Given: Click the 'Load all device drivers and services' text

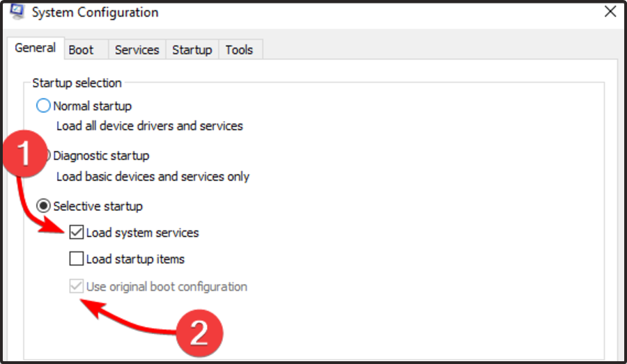Looking at the screenshot, I should click(149, 126).
